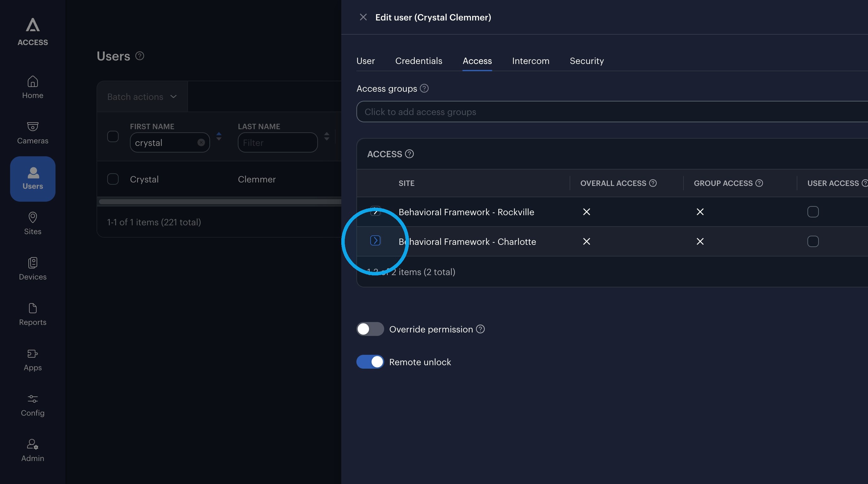The image size is (868, 484).
Task: Sort by the Last Name column
Action: point(327,137)
